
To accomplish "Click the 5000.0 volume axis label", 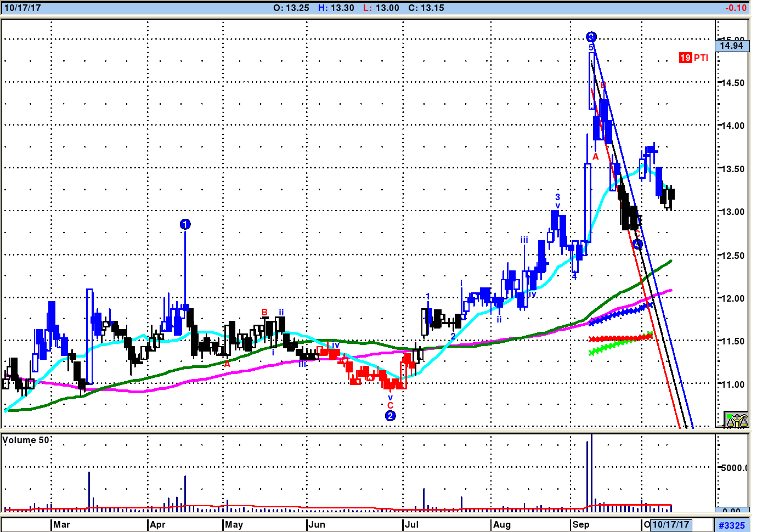I will click(734, 468).
